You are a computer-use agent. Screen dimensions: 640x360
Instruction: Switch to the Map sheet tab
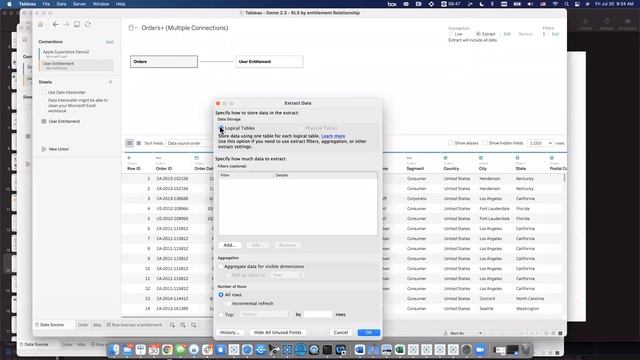coord(97,325)
